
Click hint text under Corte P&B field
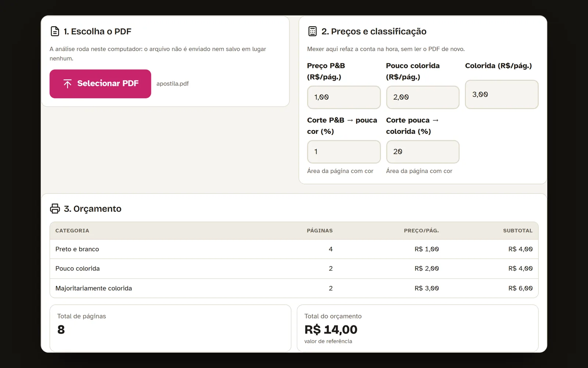coord(340,171)
